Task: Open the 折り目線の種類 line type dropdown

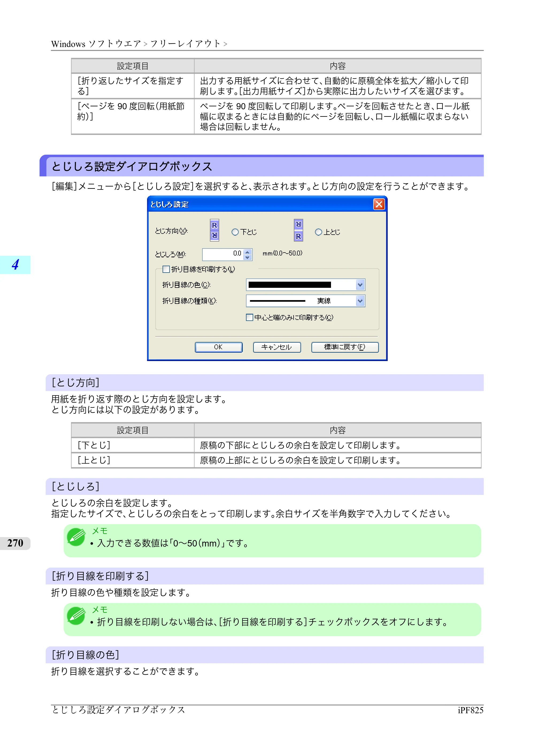Action: [360, 301]
